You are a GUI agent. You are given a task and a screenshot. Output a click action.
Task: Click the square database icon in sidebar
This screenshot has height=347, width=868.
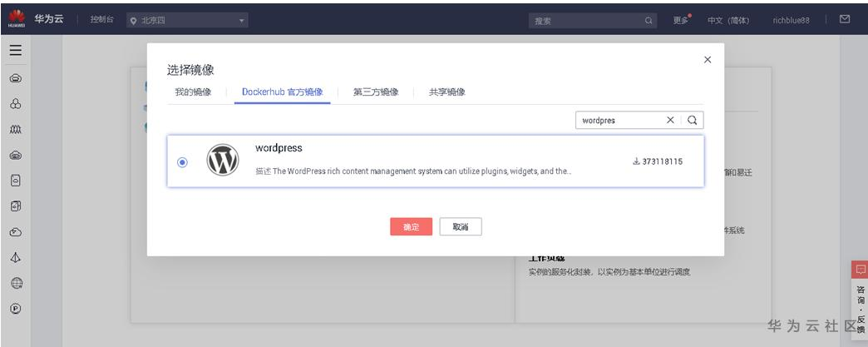16,206
